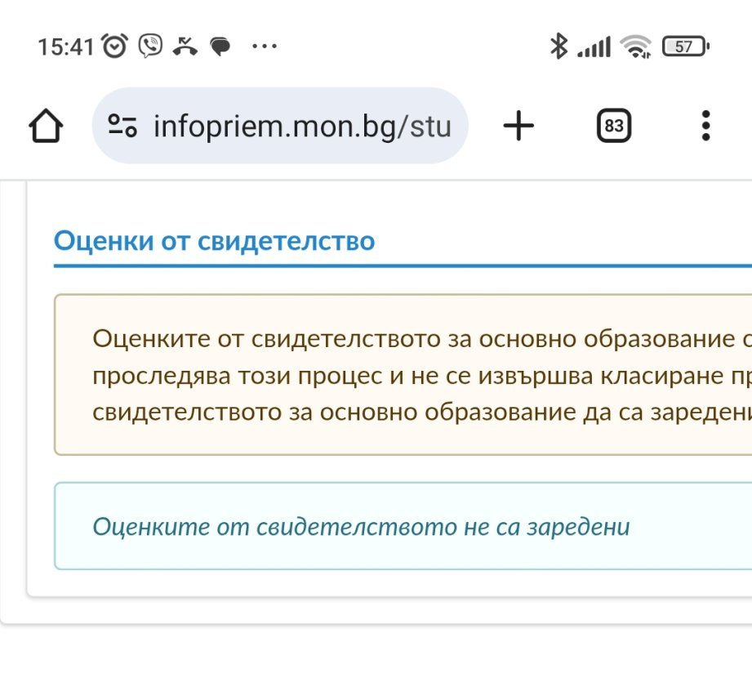752x700 pixels.
Task: Tap the chat bubble notification icon
Action: [x=220, y=47]
